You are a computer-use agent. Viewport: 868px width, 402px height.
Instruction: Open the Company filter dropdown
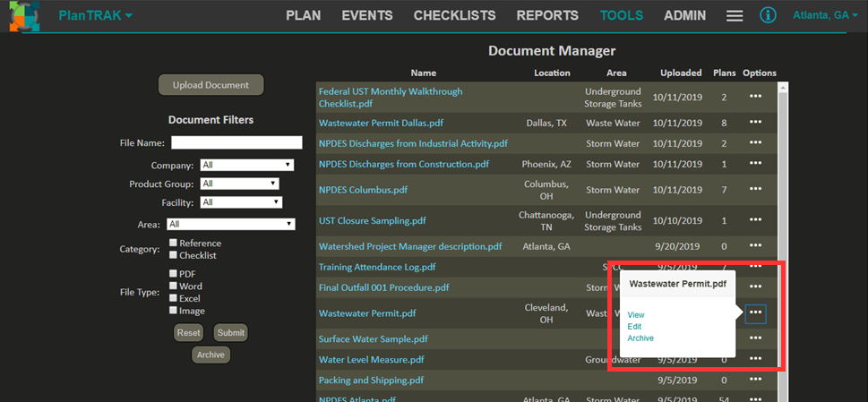coord(247,165)
